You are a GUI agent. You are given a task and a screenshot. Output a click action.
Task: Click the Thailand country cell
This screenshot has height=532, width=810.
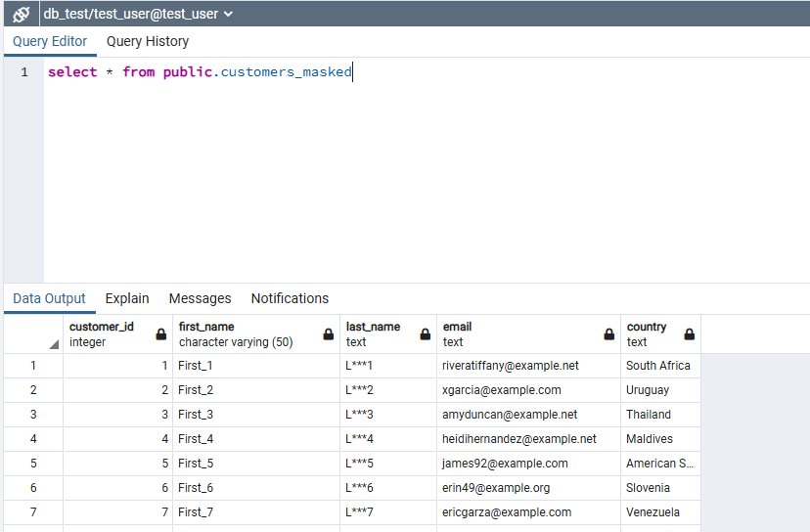[x=660, y=415]
